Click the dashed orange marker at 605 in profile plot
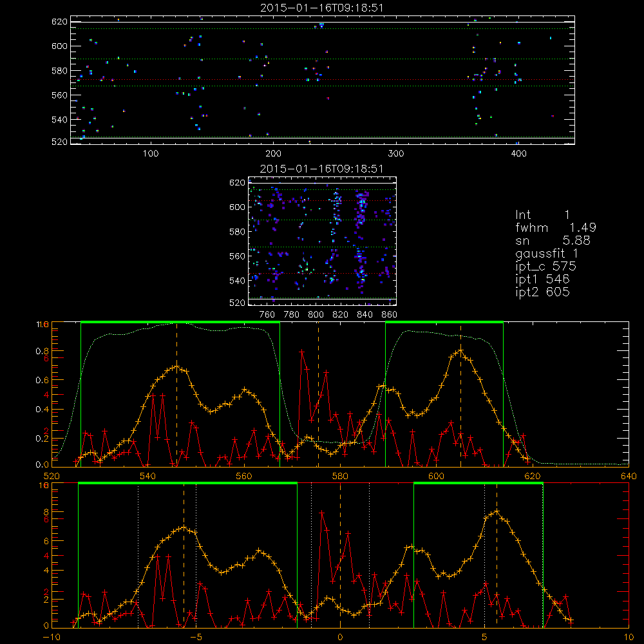 [461, 395]
